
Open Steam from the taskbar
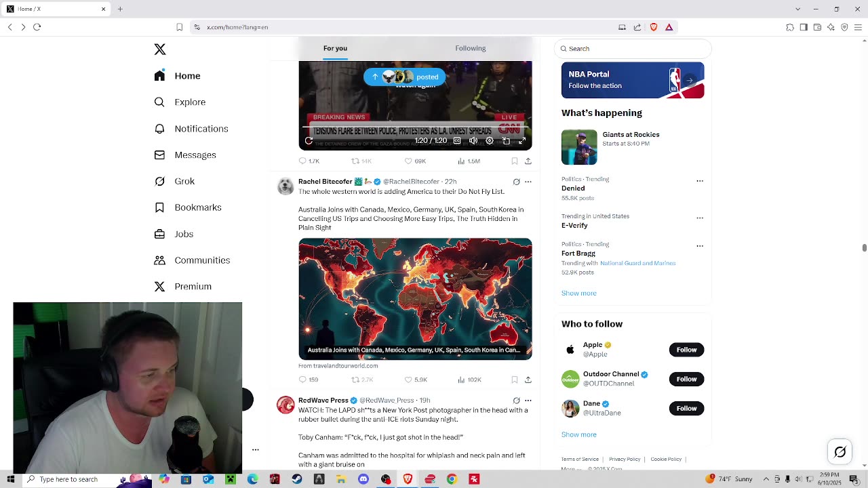pyautogui.click(x=297, y=479)
